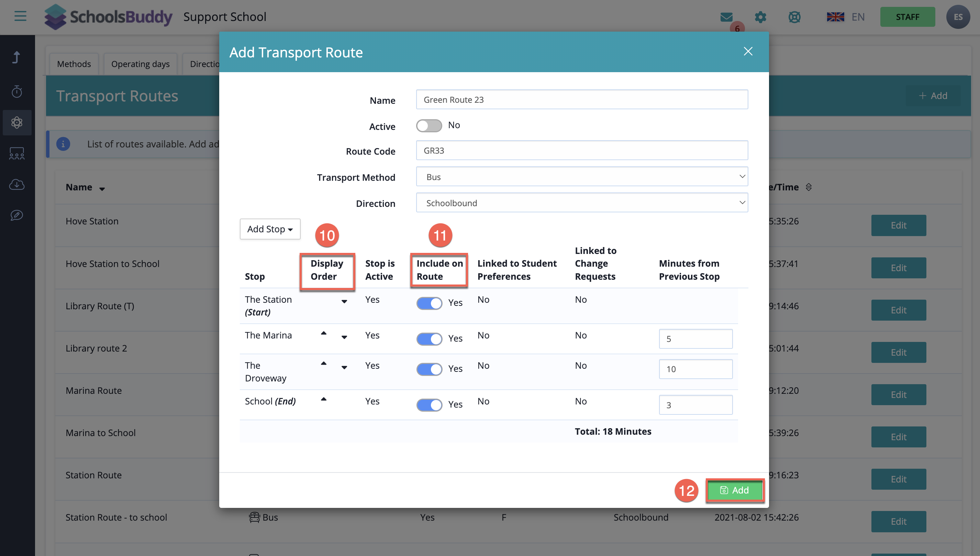Disable Include on Route for The Marina
Viewport: 980px width, 556px height.
[429, 339]
